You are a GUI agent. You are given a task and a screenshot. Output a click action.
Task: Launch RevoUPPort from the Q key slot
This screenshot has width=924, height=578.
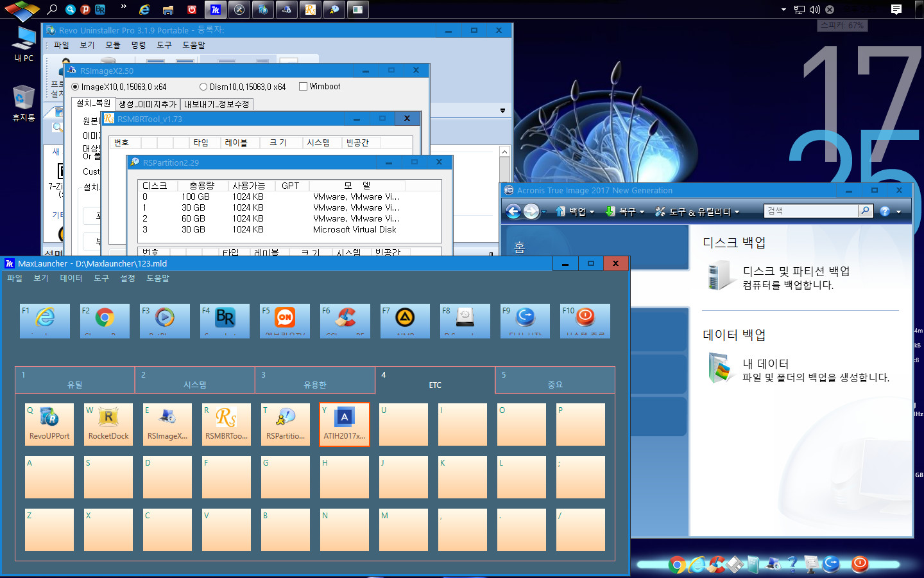point(49,424)
